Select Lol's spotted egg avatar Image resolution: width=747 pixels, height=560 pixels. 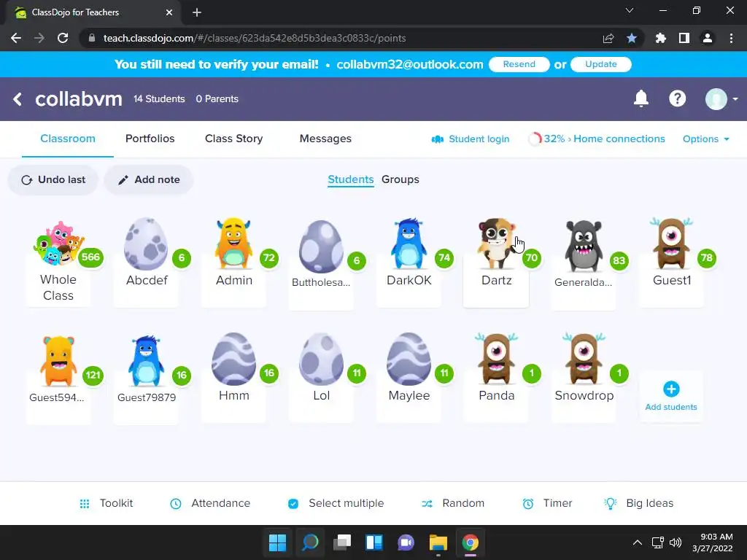point(321,359)
